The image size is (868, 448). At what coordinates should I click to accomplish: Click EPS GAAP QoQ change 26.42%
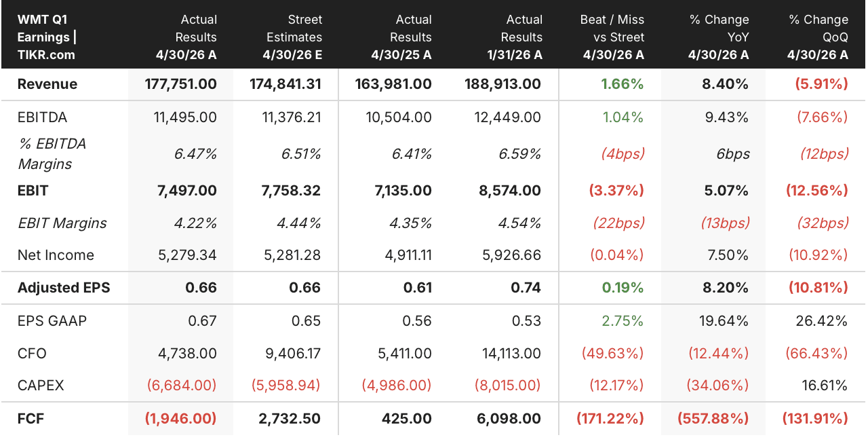coord(823,320)
